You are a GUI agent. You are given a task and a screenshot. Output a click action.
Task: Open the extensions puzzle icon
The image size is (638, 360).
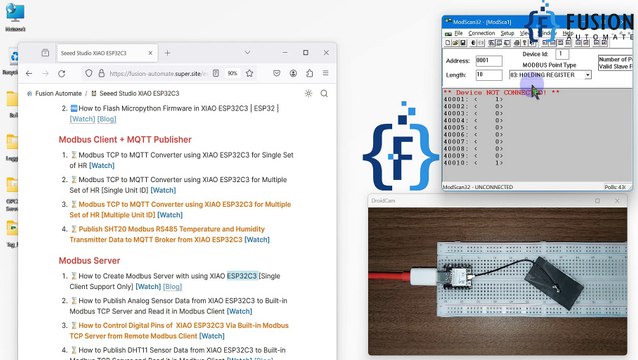[x=309, y=73]
